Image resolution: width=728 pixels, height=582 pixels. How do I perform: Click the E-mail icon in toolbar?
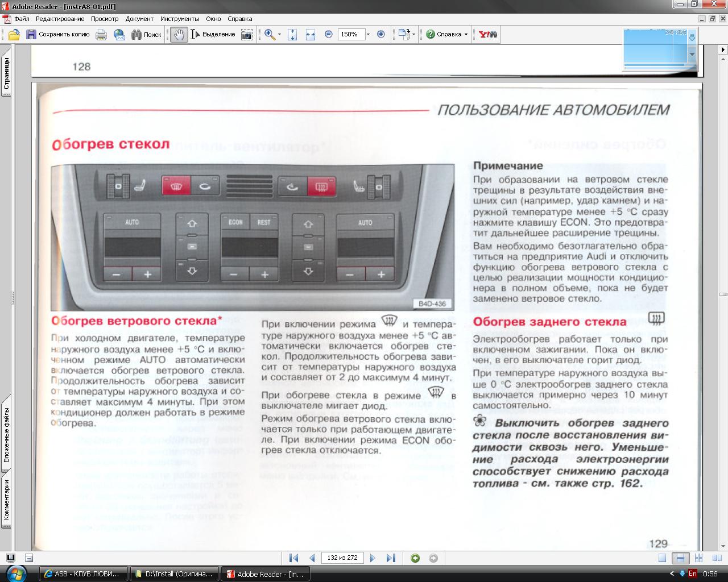click(119, 35)
